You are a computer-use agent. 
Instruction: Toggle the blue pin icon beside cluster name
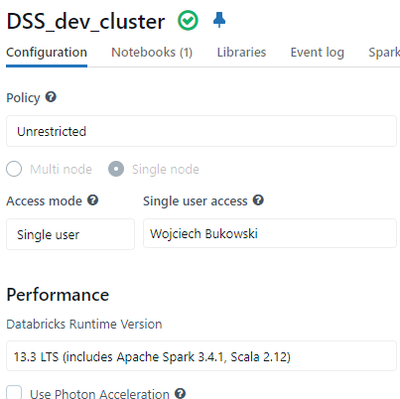(219, 20)
